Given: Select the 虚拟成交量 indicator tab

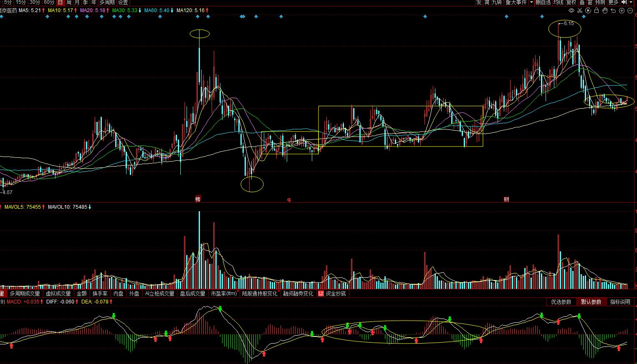Looking at the screenshot, I should click(x=58, y=293).
